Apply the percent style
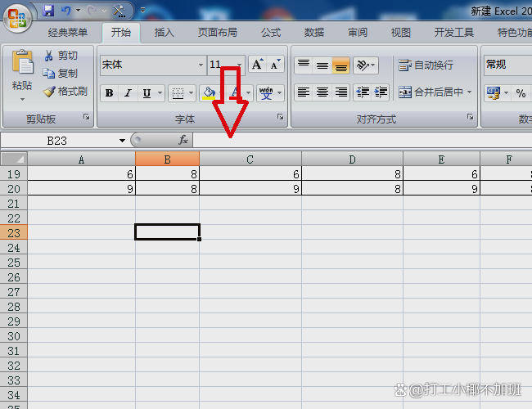The height and width of the screenshot is (409, 532). pos(521,93)
